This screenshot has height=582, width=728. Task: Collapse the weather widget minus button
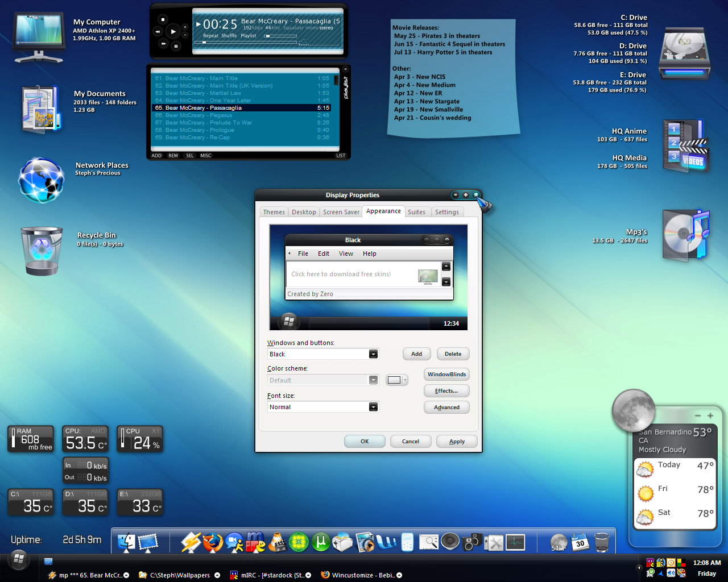click(x=698, y=415)
